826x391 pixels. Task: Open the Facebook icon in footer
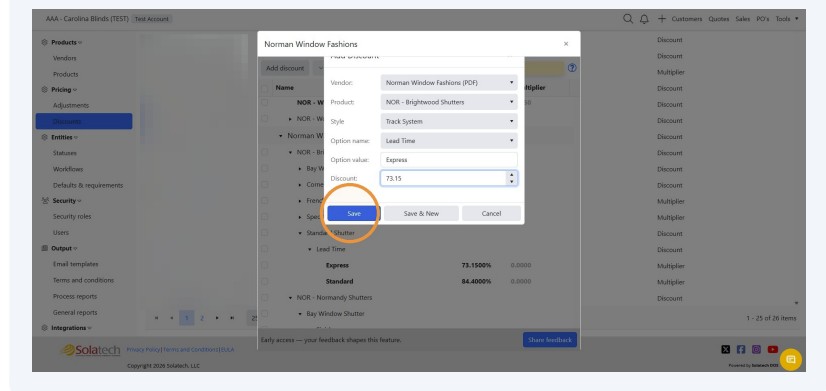(741, 349)
